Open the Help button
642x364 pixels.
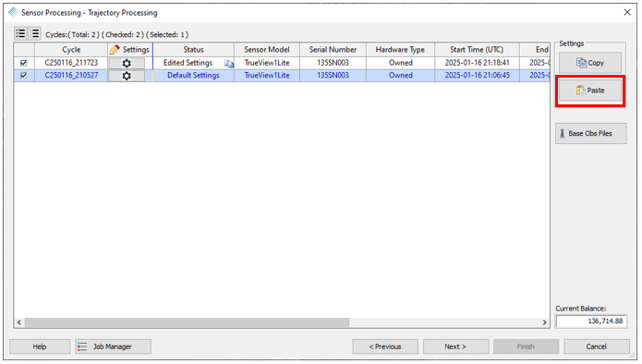(x=40, y=346)
